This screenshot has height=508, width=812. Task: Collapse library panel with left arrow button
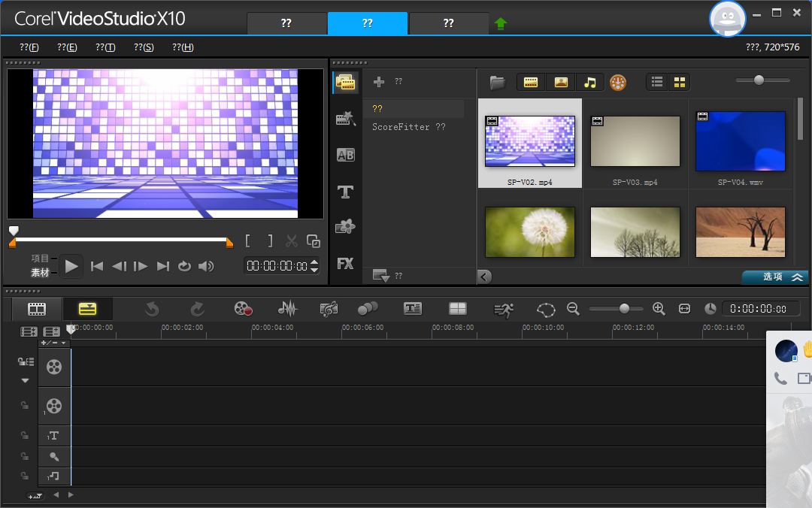(484, 277)
